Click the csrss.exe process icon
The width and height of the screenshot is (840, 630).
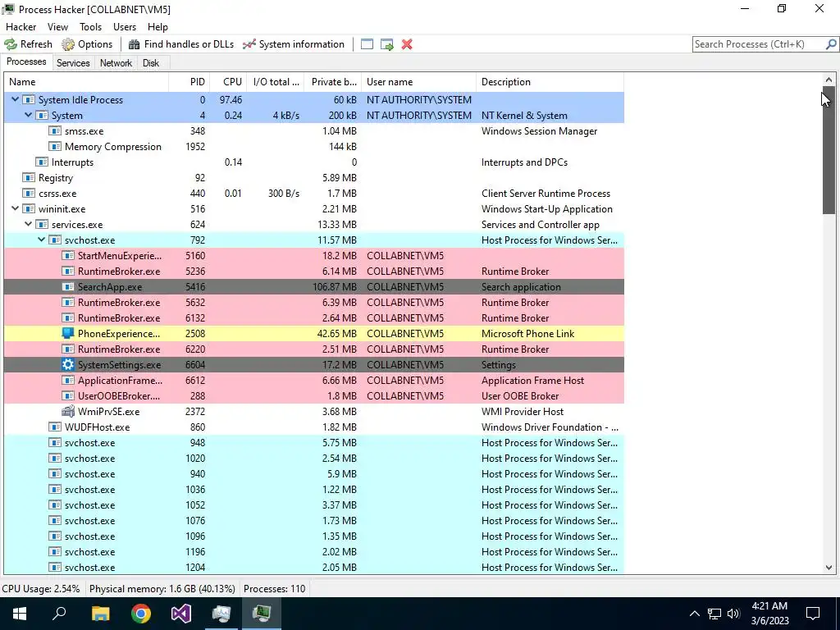(29, 194)
